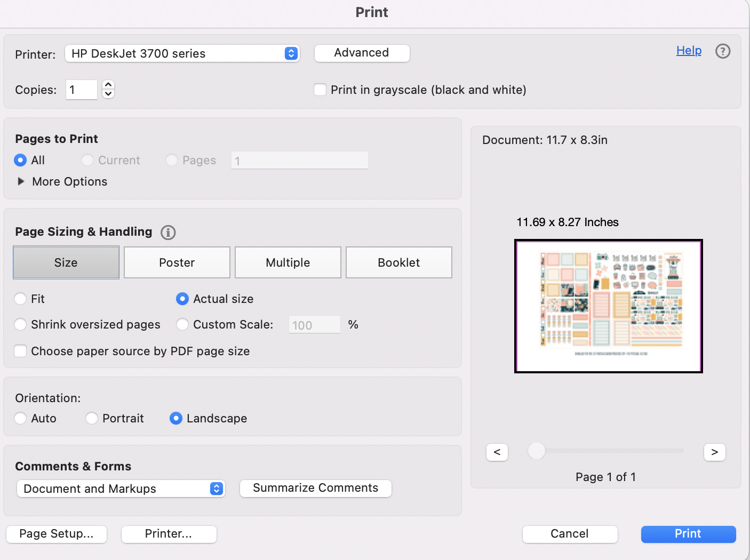
Task: Open the Printer selection dropdown
Action: pos(182,53)
